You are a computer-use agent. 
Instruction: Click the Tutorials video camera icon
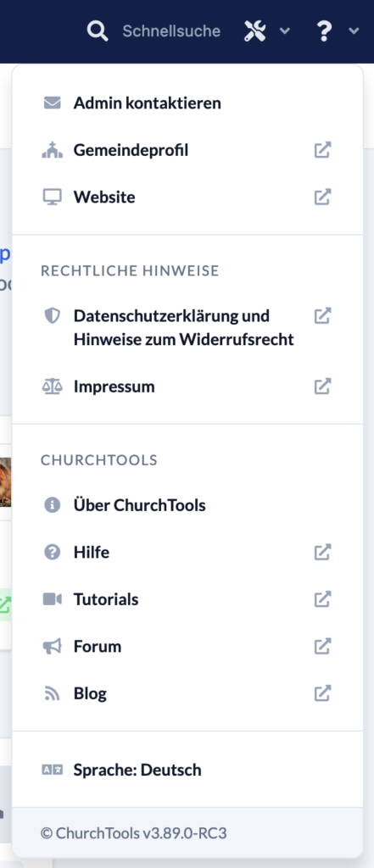52,599
